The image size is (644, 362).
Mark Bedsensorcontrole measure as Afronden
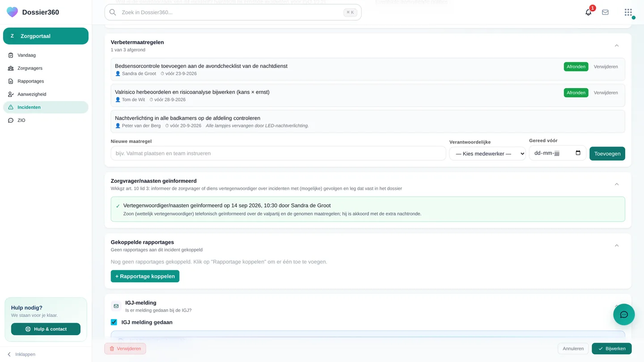click(576, 67)
